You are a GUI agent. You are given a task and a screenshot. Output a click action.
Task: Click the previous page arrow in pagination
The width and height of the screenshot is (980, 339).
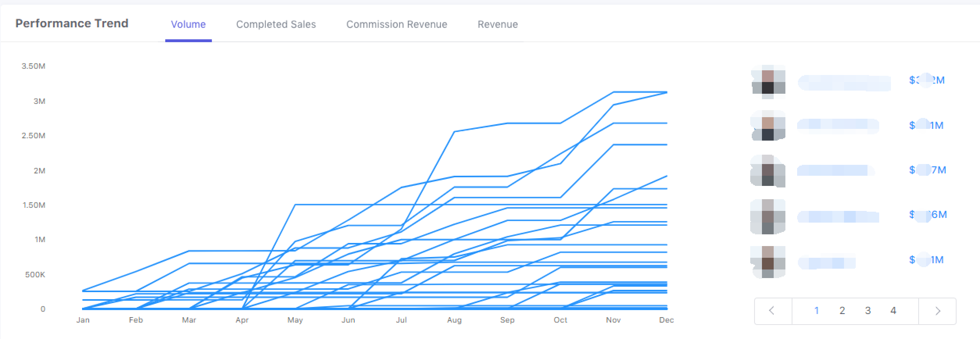pyautogui.click(x=772, y=311)
